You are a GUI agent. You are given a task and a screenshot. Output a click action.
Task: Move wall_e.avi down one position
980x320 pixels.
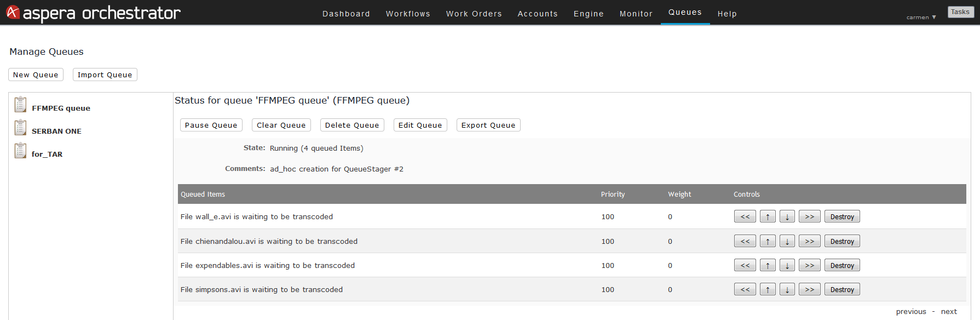point(787,216)
